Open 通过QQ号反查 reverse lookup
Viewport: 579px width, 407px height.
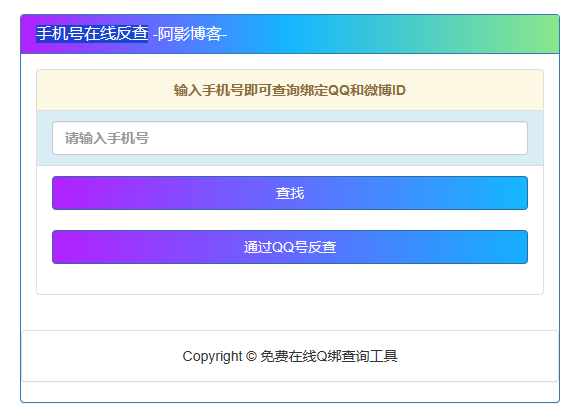pyautogui.click(x=290, y=247)
